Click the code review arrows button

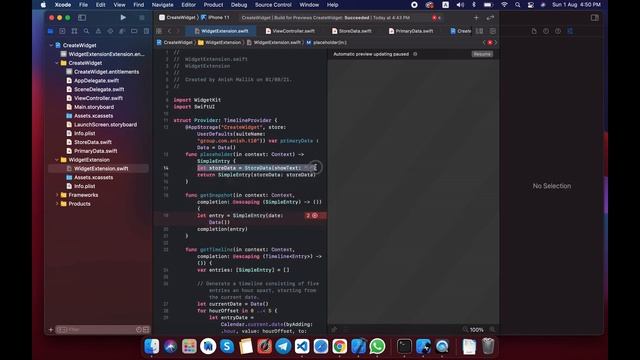(490, 18)
